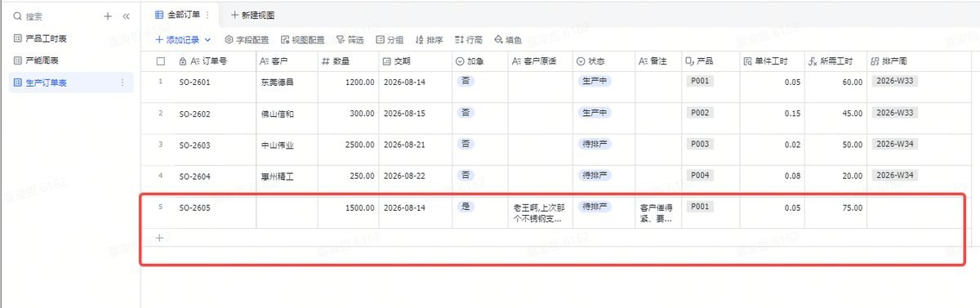The image size is (980, 308).
Task: Open more options for 生产订单表
Action: coord(122,83)
